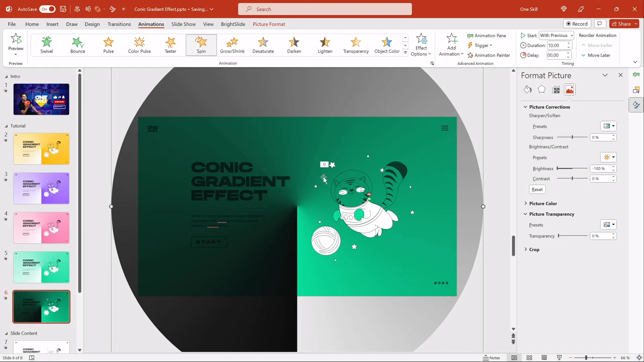Open the Animation Pane
This screenshot has width=644, height=362.
[x=487, y=36]
